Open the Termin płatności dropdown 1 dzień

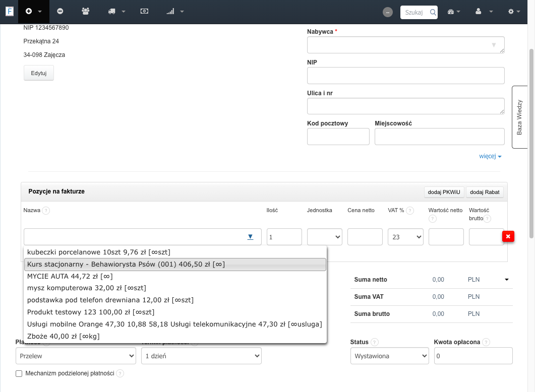pos(201,356)
